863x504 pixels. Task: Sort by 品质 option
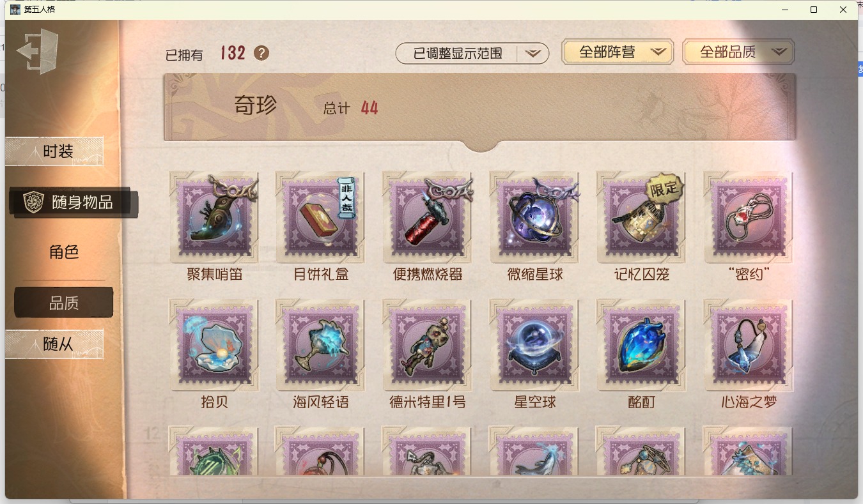tap(64, 303)
